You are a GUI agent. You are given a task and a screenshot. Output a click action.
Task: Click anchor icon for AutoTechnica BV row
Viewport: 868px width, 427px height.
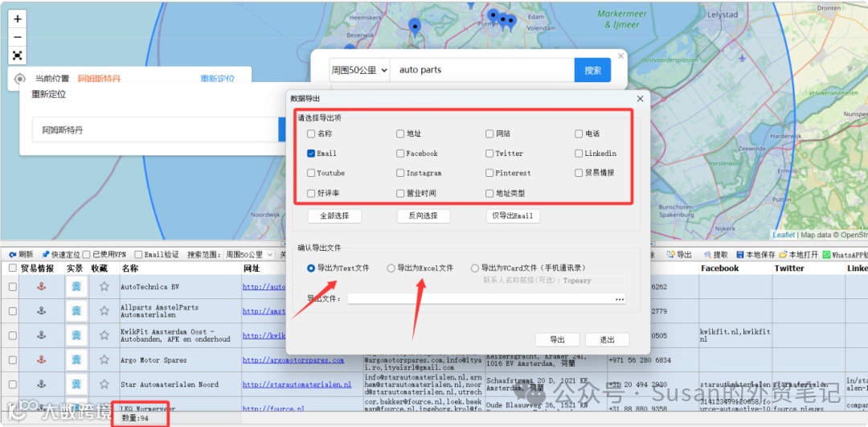(x=41, y=287)
